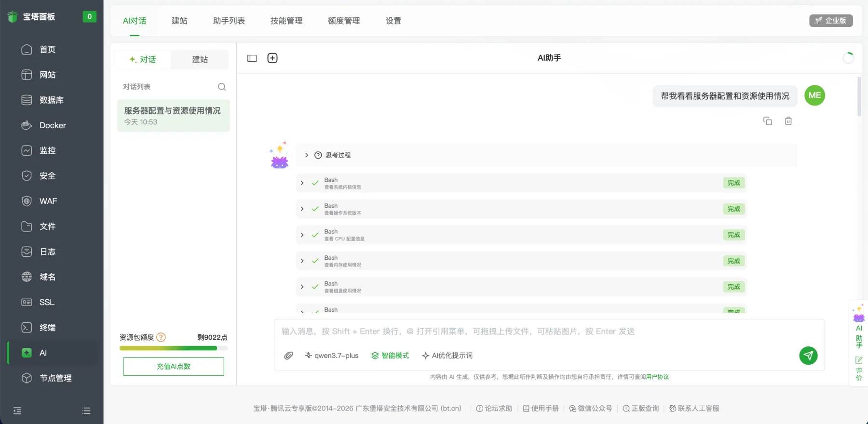Click the 资源包额度 progress bar
The height and width of the screenshot is (424, 868).
[174, 348]
